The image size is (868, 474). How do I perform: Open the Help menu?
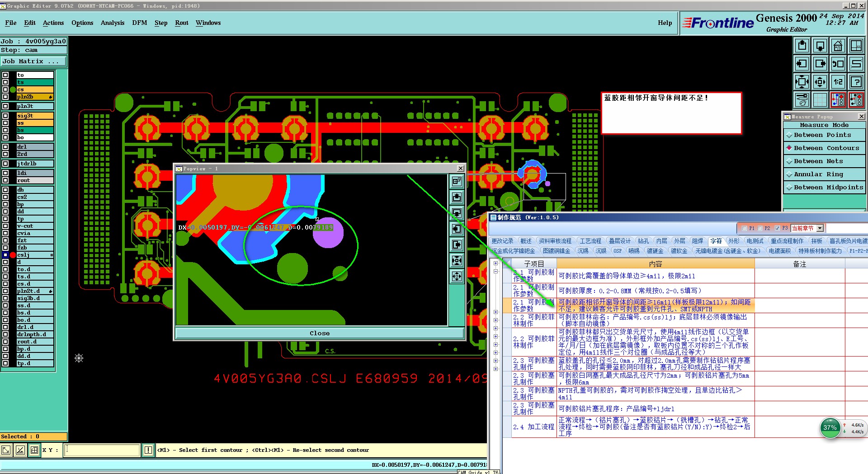665,23
